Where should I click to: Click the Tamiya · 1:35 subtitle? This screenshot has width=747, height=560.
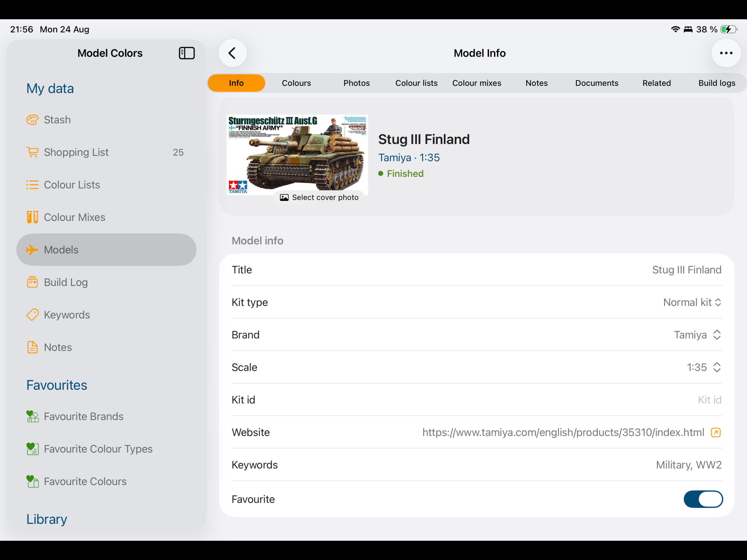tap(409, 158)
